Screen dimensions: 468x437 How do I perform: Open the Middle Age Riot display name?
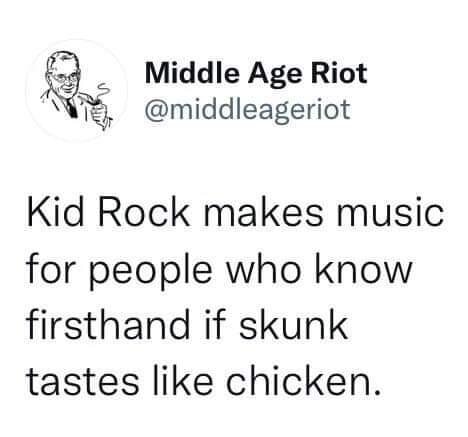(256, 73)
